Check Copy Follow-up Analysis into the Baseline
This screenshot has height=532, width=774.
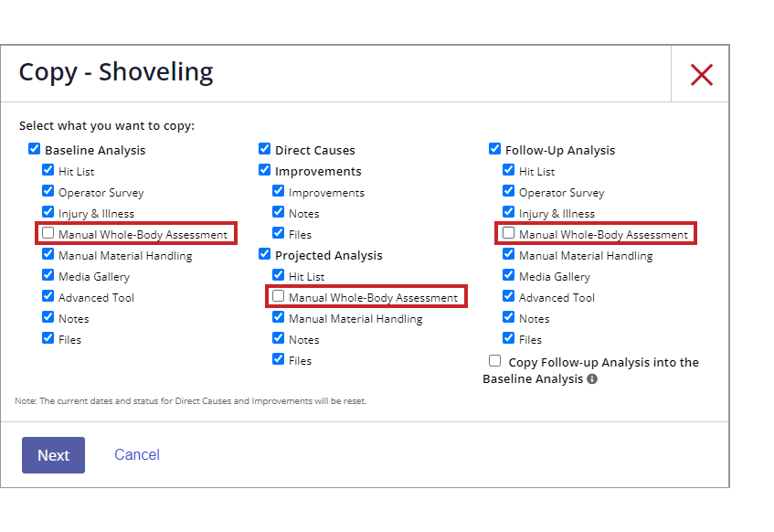click(494, 360)
